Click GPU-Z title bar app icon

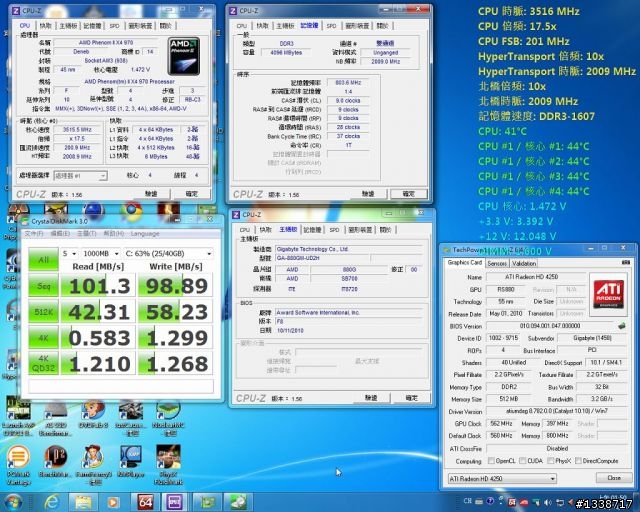coord(447,250)
